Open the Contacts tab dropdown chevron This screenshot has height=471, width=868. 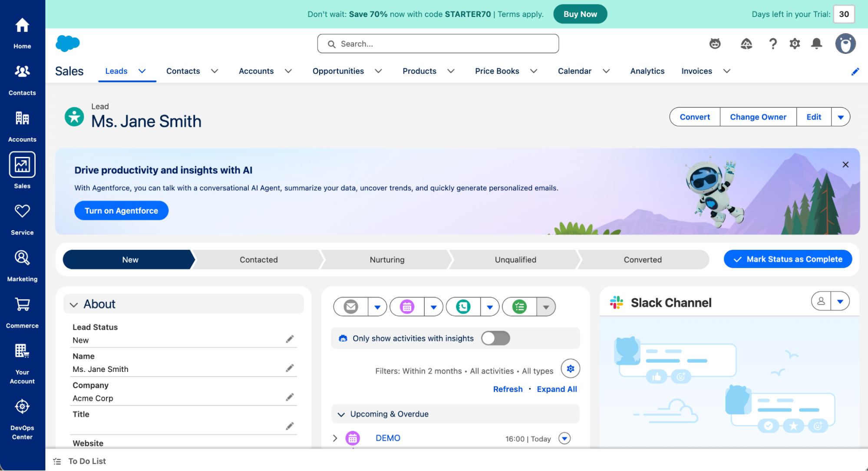215,71
